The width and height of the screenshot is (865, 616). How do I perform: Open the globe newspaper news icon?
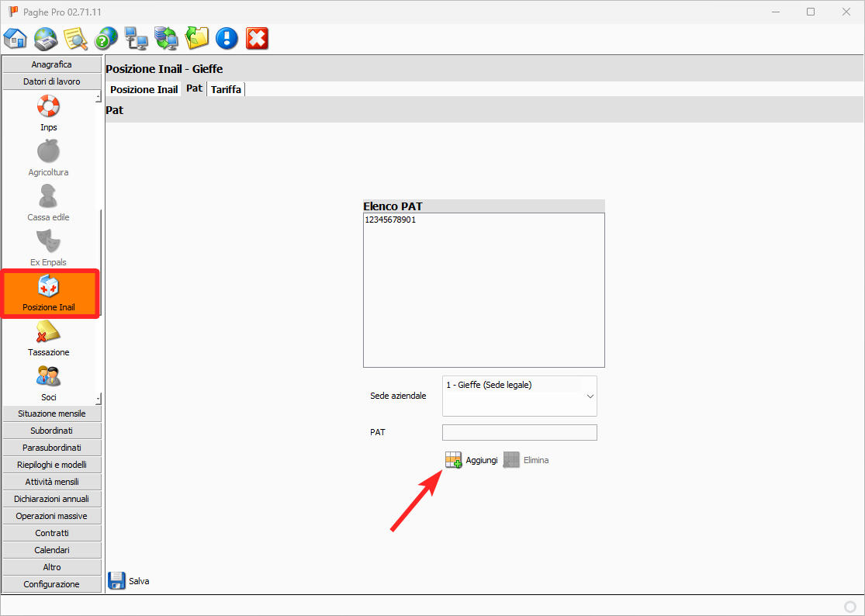(46, 38)
